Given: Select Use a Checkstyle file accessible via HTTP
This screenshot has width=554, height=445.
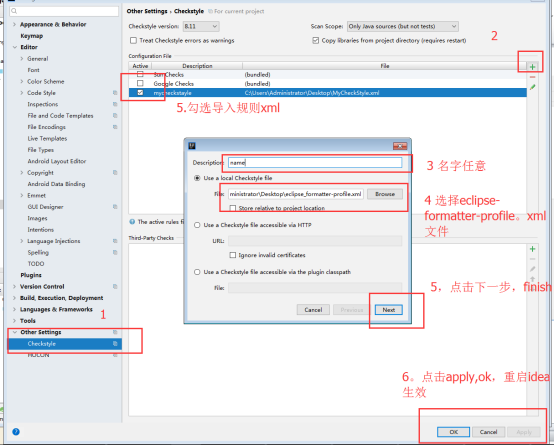Looking at the screenshot, I should 197,225.
